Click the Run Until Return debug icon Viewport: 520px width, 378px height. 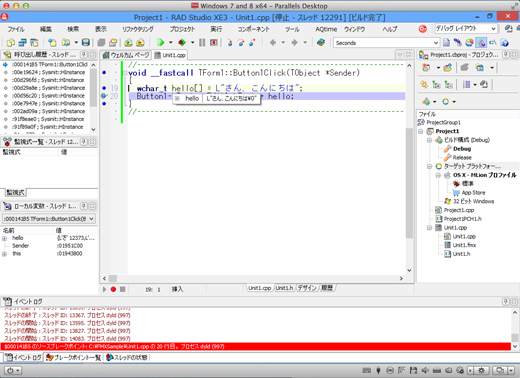point(252,42)
